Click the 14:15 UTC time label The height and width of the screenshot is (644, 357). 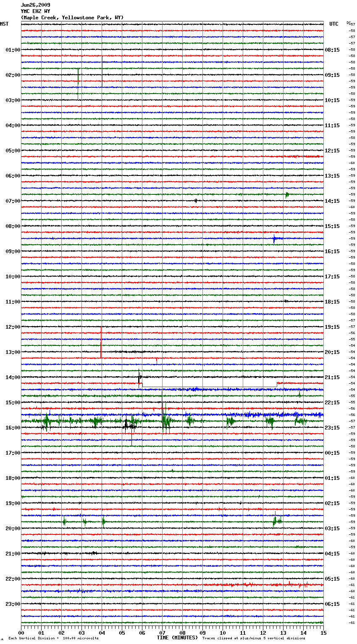coord(332,201)
